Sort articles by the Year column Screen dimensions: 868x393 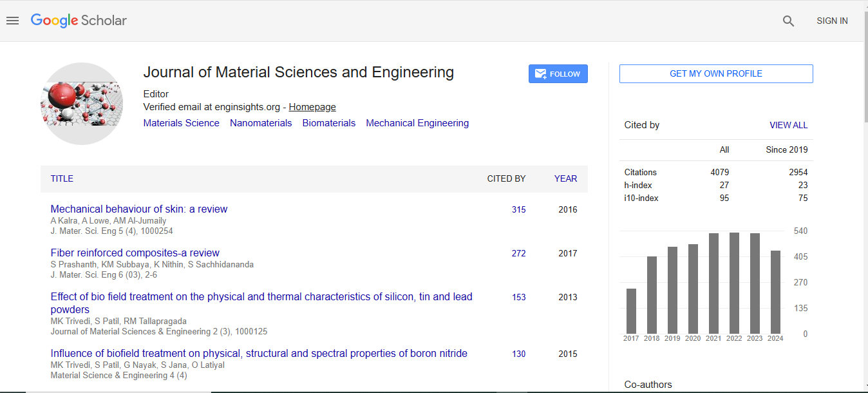pos(565,179)
